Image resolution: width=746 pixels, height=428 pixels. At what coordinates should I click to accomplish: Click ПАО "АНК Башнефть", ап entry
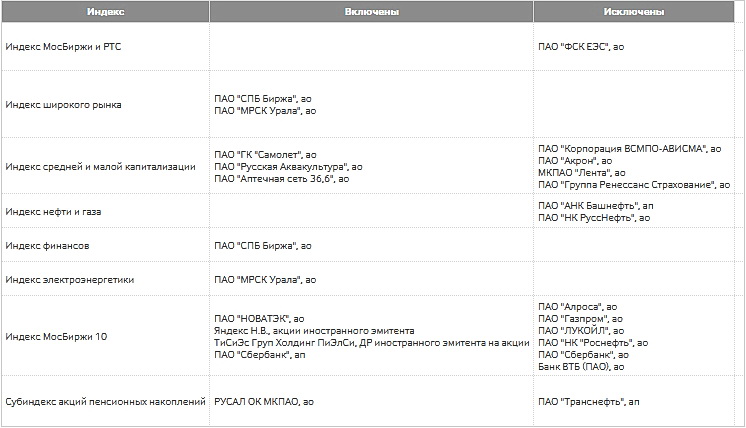click(x=596, y=206)
